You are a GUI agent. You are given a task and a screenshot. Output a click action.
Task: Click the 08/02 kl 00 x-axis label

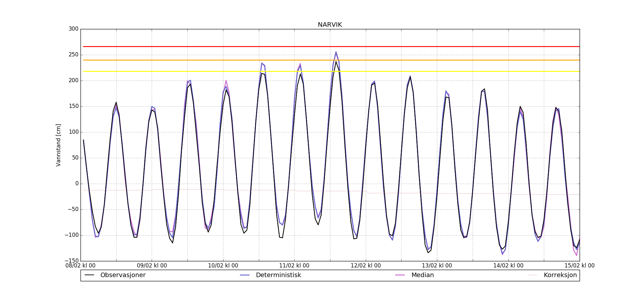80,266
